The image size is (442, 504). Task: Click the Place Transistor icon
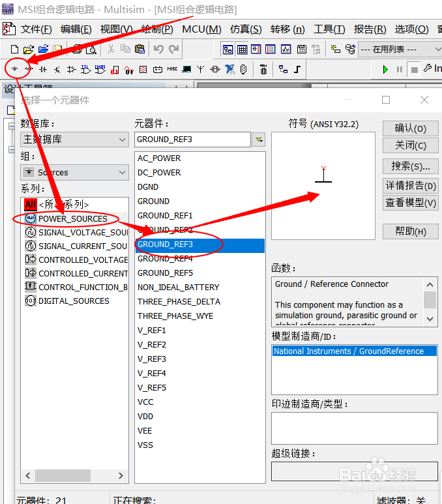57,69
